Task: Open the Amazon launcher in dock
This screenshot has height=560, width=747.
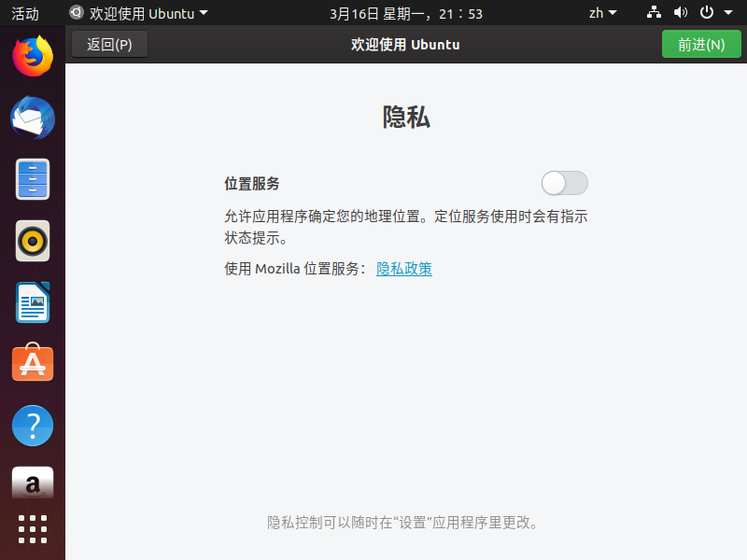Action: 33,483
